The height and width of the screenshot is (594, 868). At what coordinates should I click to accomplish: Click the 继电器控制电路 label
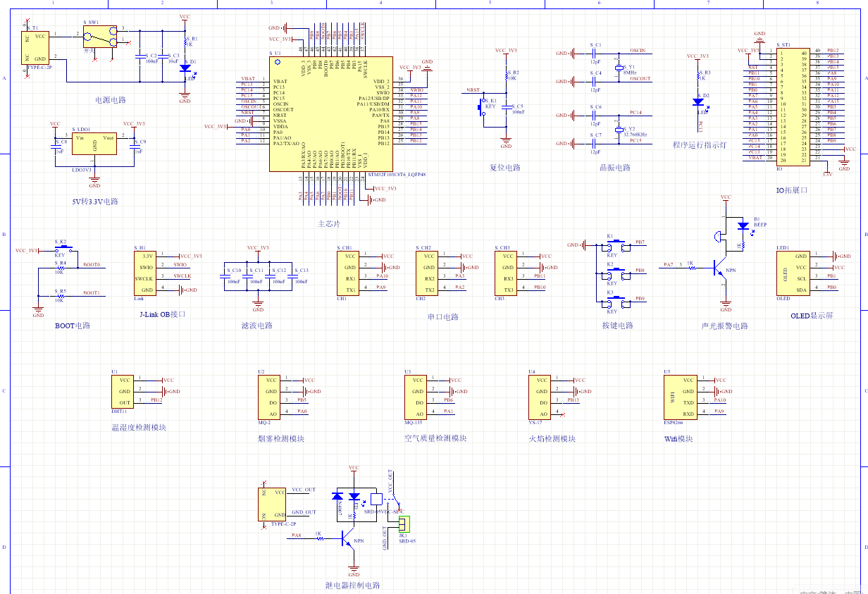353,585
